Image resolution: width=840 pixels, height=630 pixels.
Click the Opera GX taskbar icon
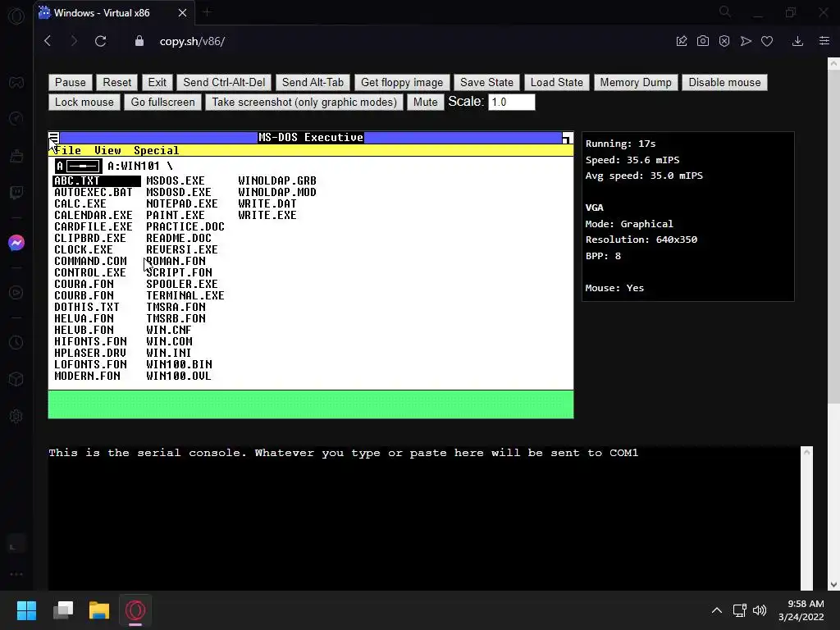[x=135, y=610]
